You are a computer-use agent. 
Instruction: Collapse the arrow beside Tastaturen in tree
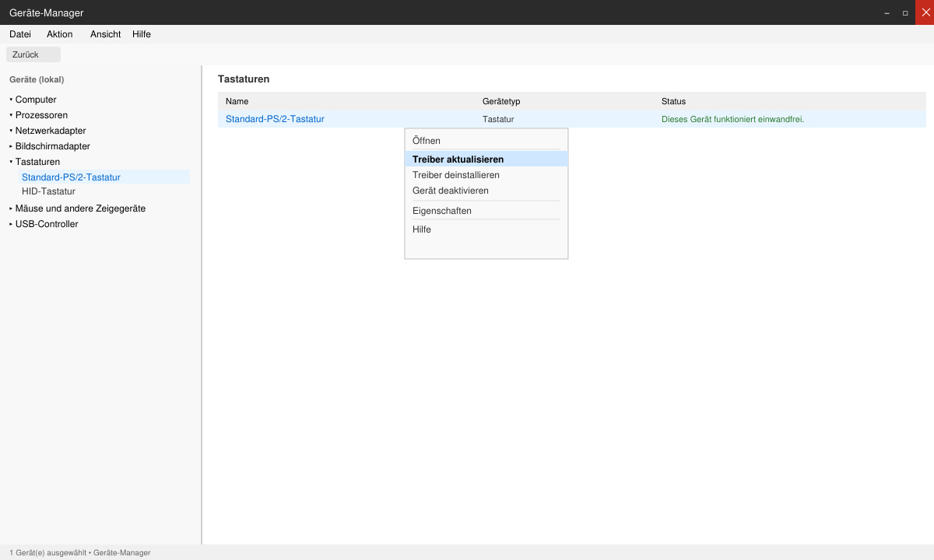(x=11, y=162)
